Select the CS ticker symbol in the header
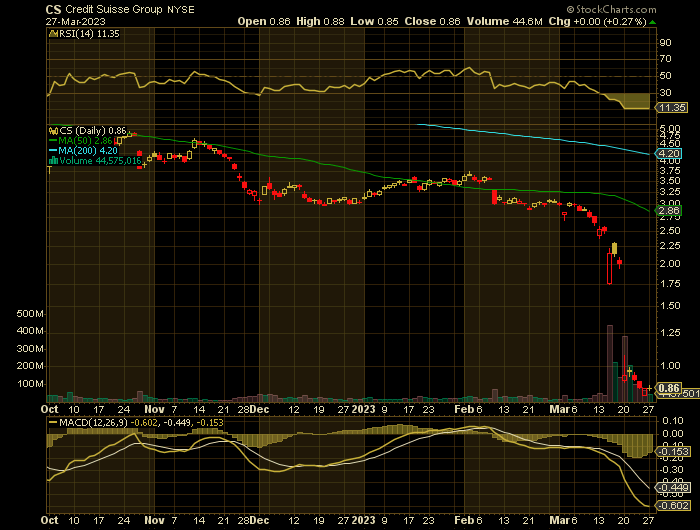Screen dimensions: 700x530 point(53,9)
